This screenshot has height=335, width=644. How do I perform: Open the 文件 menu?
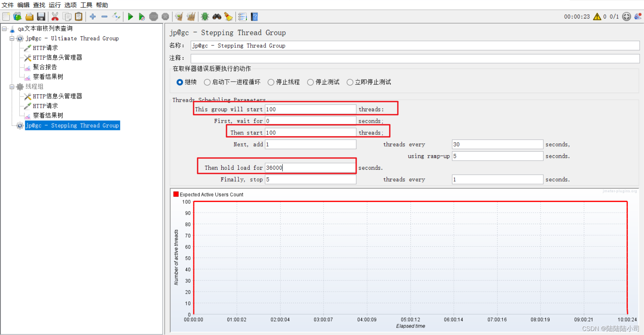(x=7, y=5)
